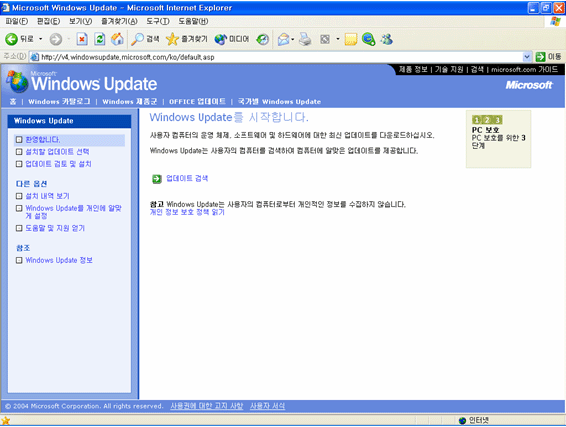Open the Forward history dropdown arrow
The height and width of the screenshot is (427, 566).
pos(68,39)
